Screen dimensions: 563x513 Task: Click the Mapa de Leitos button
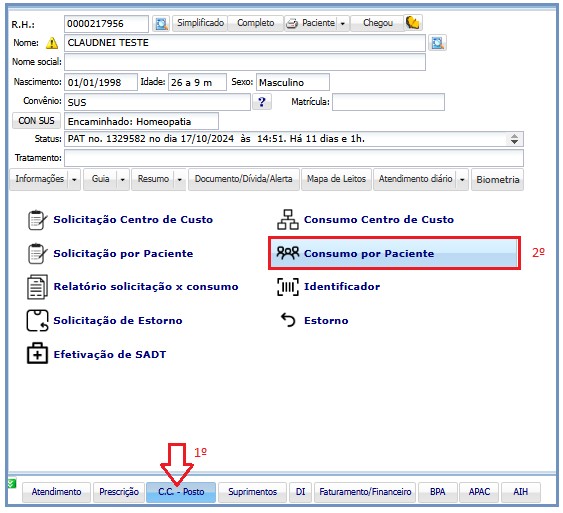click(336, 179)
